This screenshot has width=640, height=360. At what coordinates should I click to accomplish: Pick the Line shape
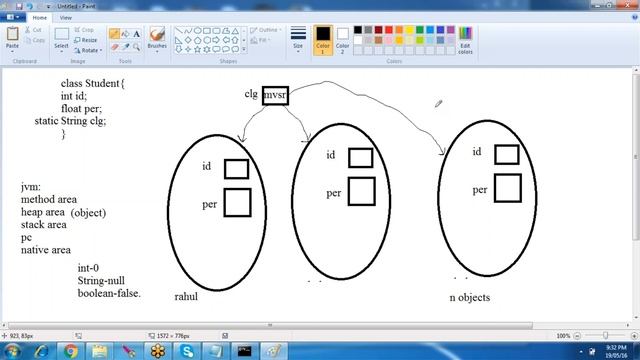(179, 31)
